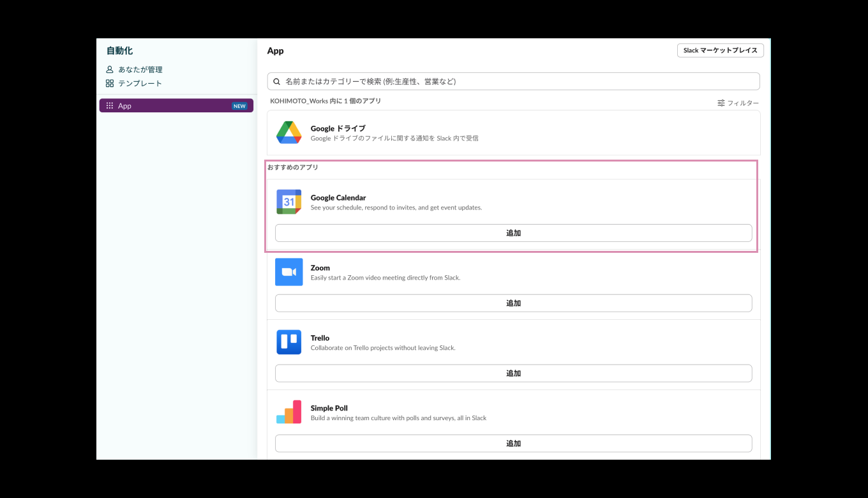Click the person icon beside あなたが管理

(110, 70)
